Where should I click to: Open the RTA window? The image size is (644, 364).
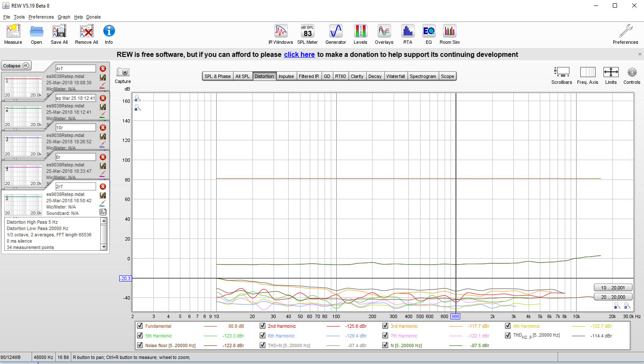(408, 31)
